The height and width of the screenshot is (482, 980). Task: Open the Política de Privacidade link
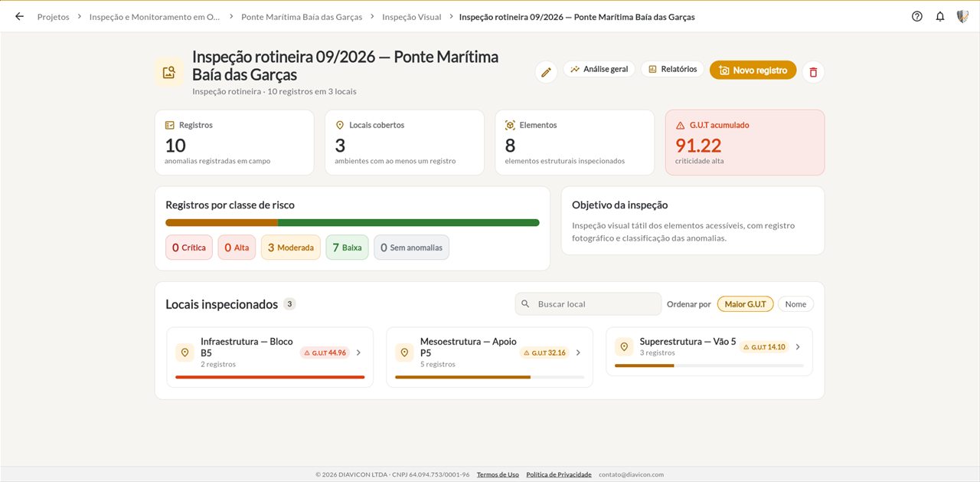(559, 474)
